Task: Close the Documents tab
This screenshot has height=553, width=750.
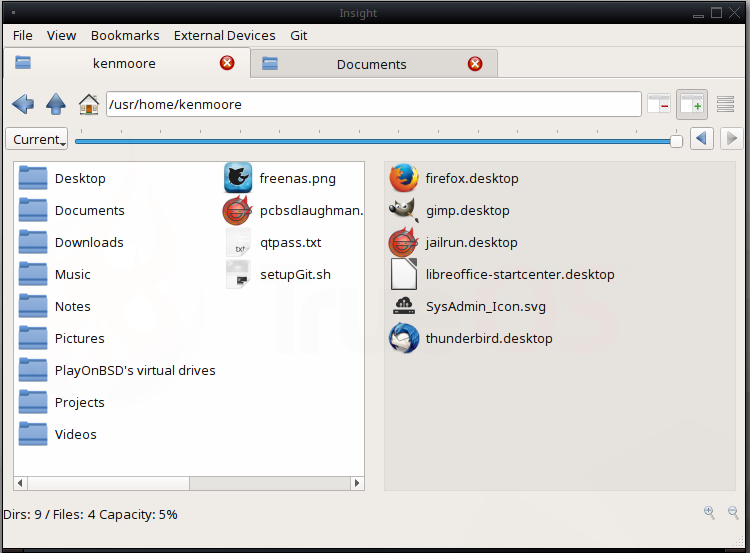Action: pyautogui.click(x=475, y=64)
